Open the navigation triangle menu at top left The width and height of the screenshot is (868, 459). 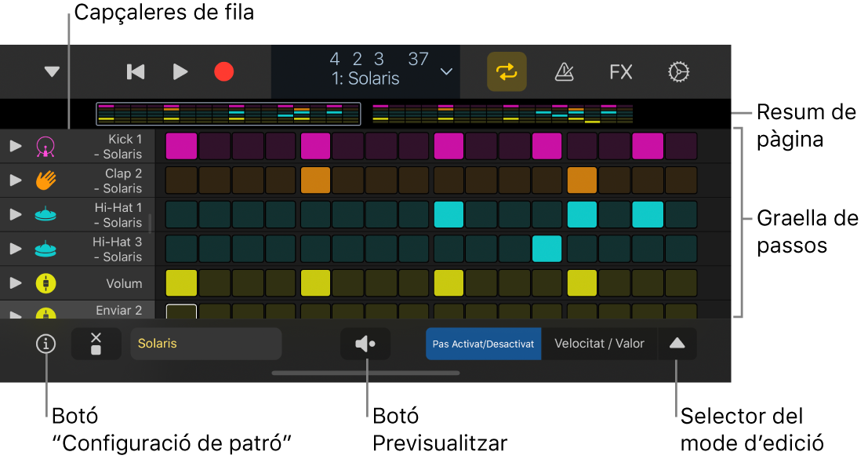(x=52, y=72)
